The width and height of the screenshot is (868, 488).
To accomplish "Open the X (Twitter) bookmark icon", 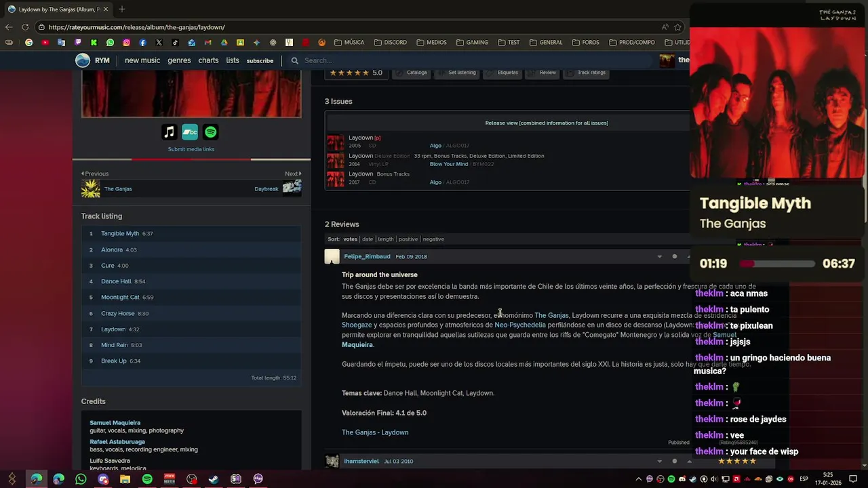I will click(x=159, y=42).
